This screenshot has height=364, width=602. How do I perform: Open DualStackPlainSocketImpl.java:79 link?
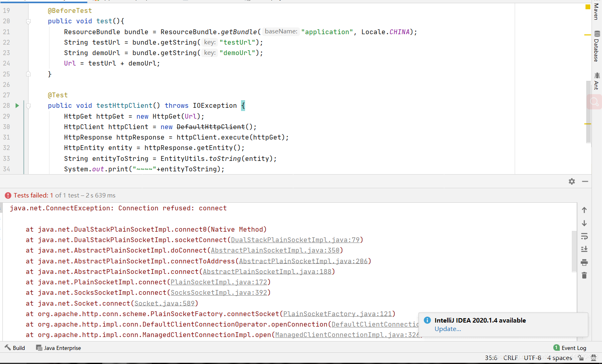295,240
